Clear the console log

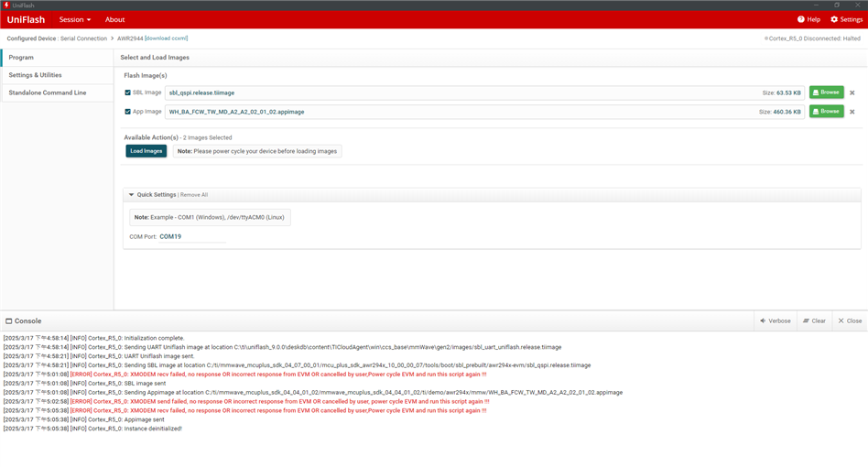[814, 320]
